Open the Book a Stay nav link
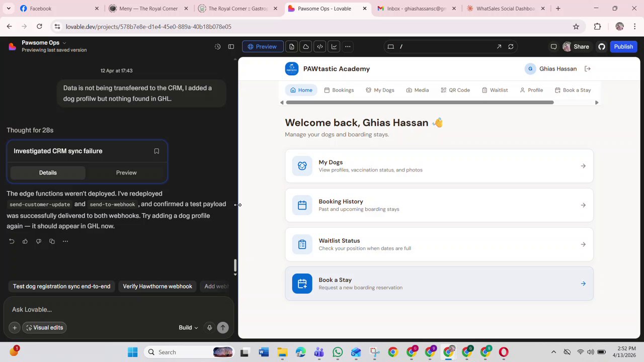This screenshot has height=362, width=644. pos(573,90)
